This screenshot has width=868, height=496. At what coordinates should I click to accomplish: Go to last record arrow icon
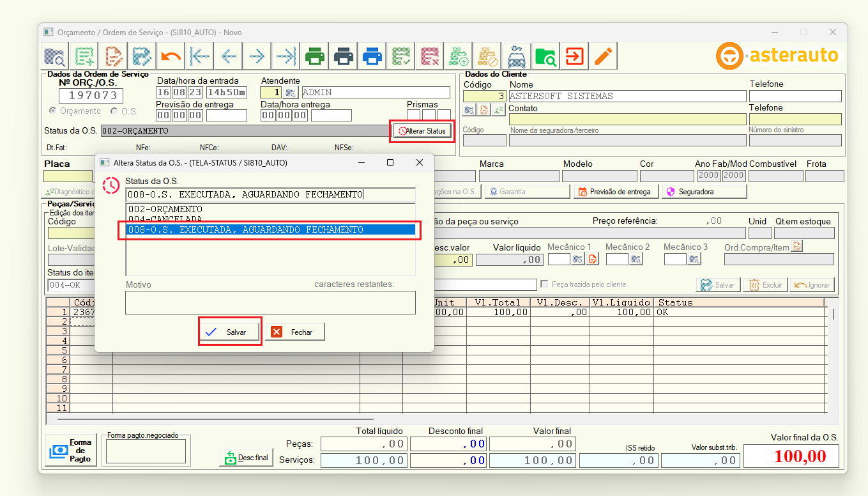[x=286, y=57]
